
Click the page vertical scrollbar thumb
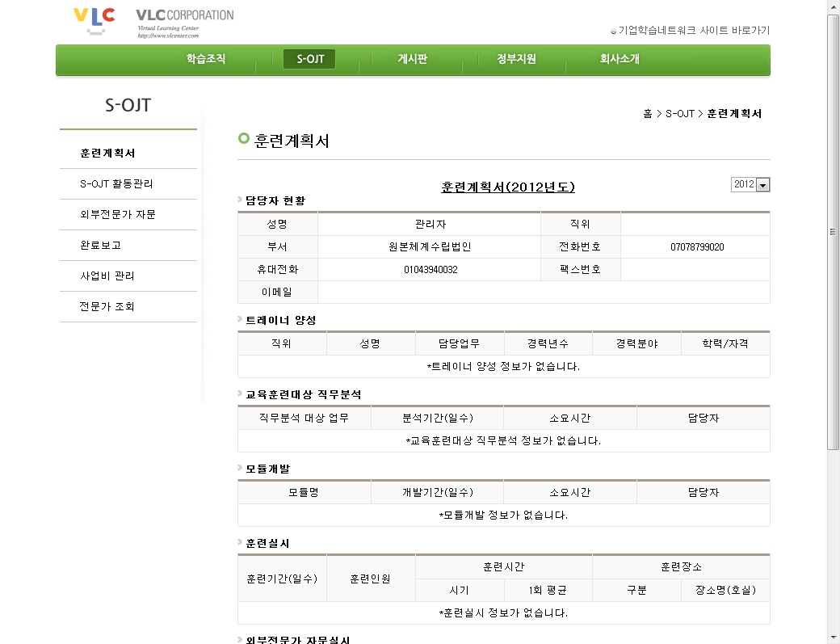(x=833, y=231)
